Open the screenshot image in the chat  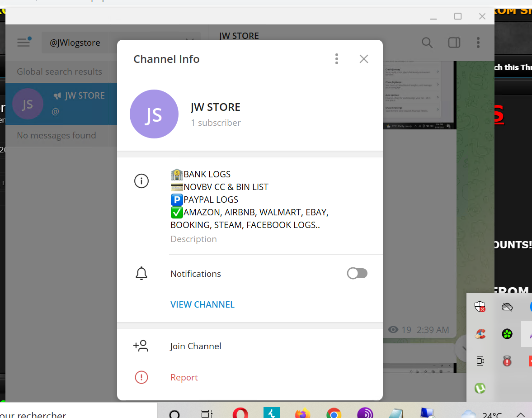420,95
